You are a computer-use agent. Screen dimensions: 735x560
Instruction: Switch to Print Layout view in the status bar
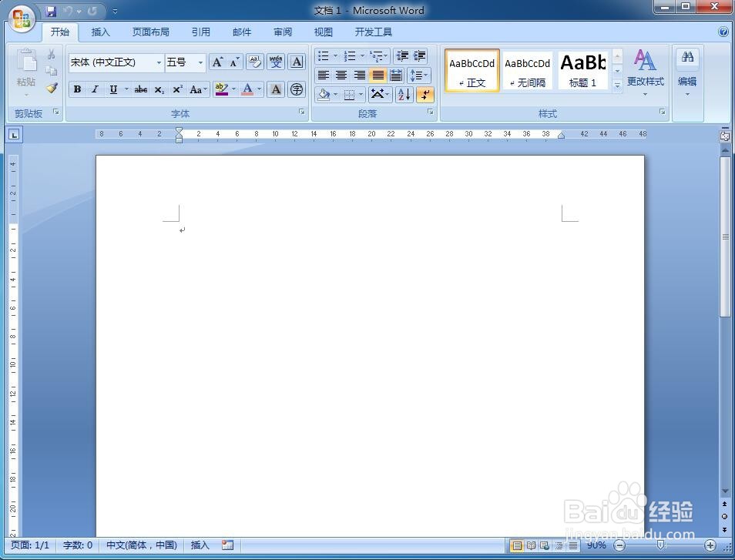point(517,545)
